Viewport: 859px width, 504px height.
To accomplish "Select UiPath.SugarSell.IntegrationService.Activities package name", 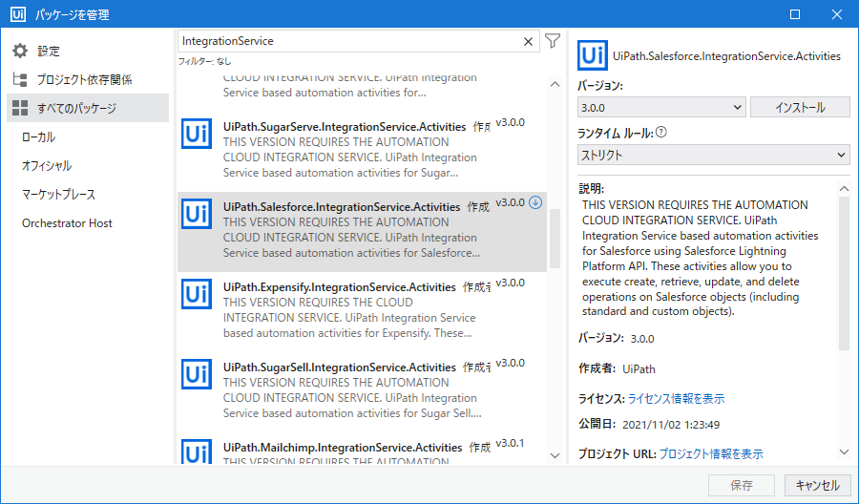I will (x=340, y=367).
